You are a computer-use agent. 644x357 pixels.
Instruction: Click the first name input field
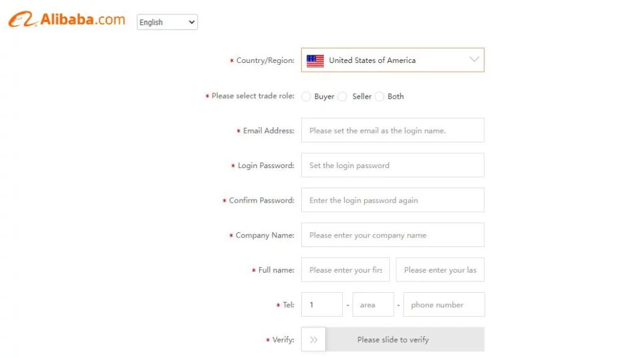click(x=345, y=269)
